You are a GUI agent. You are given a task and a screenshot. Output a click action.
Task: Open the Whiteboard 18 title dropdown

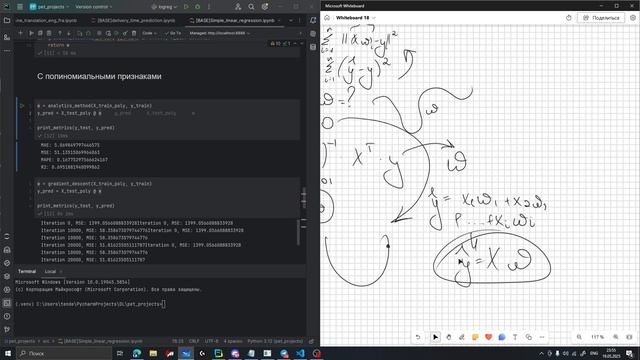point(355,18)
